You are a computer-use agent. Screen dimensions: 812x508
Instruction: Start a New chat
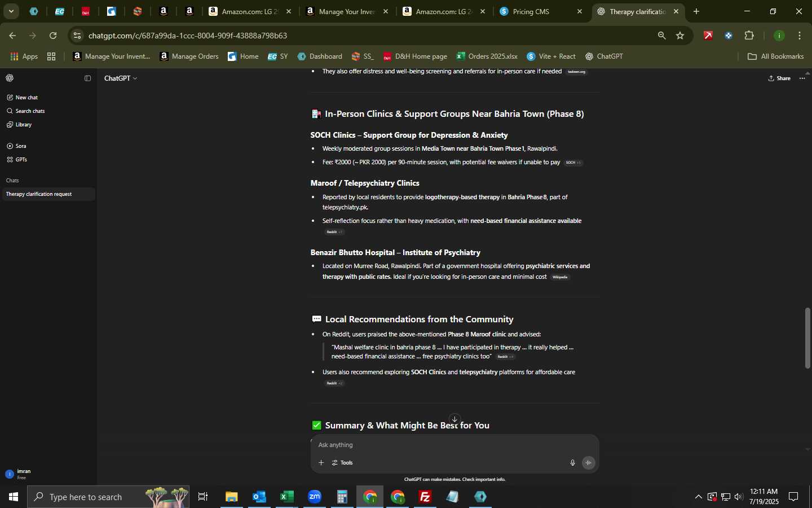(48, 98)
